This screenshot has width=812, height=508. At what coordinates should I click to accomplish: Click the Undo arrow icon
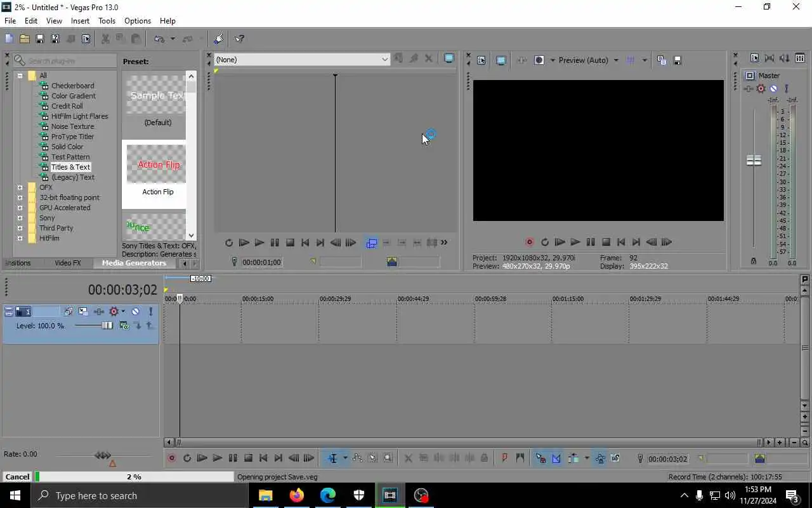tap(159, 39)
